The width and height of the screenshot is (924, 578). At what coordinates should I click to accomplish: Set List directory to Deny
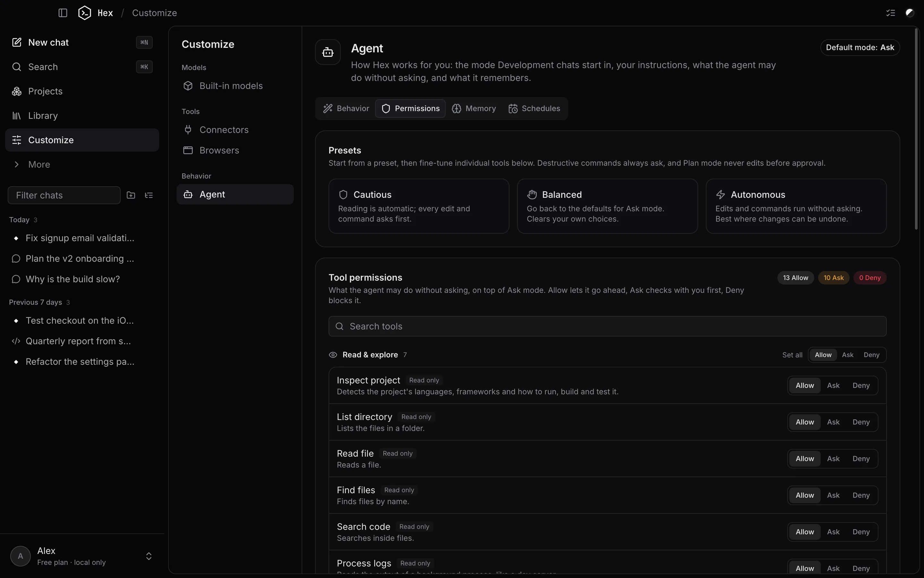861,422
